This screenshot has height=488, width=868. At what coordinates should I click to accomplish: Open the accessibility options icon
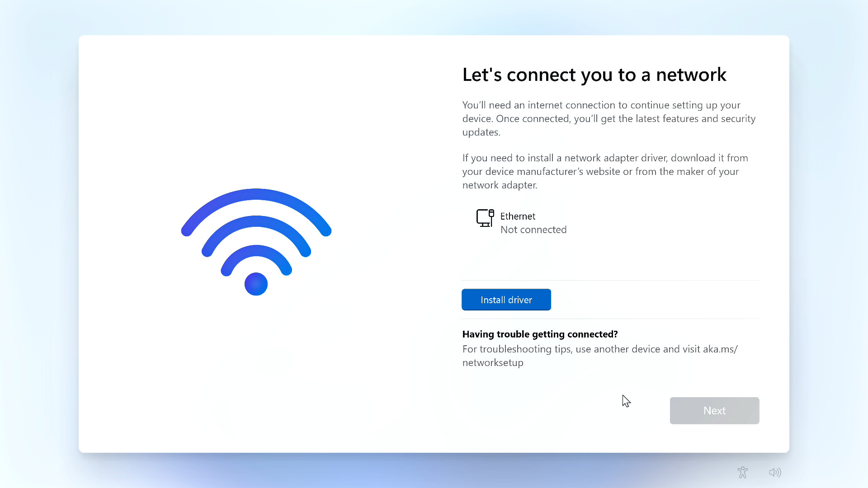tap(742, 472)
